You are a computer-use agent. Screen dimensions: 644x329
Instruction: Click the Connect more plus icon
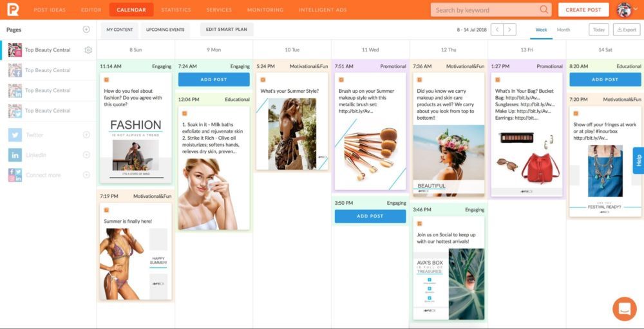click(x=86, y=175)
